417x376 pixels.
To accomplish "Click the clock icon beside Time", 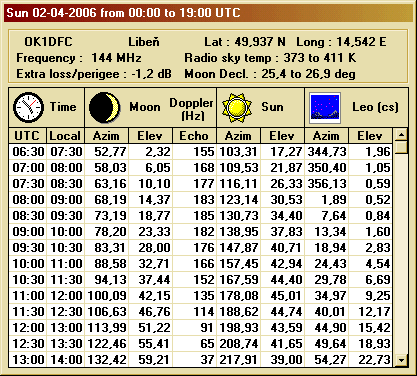I will (x=28, y=107).
